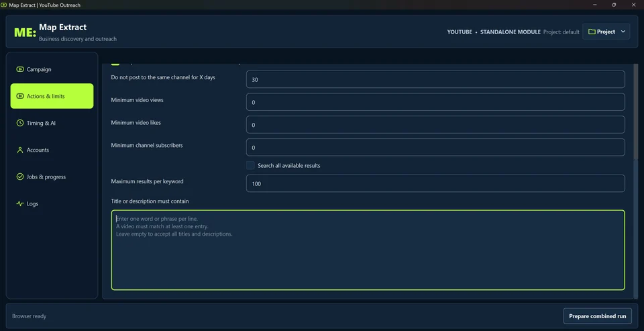Click the app icon in title bar
The width and height of the screenshot is (644, 331).
click(x=4, y=5)
